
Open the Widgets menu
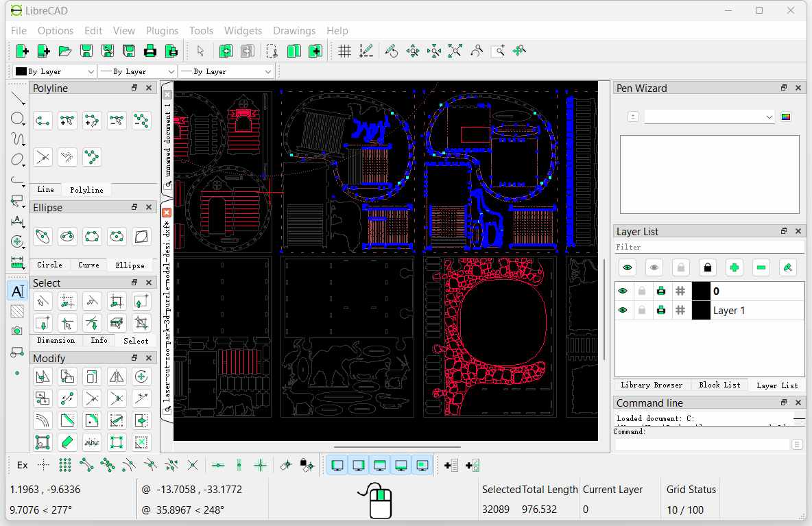pyautogui.click(x=243, y=31)
